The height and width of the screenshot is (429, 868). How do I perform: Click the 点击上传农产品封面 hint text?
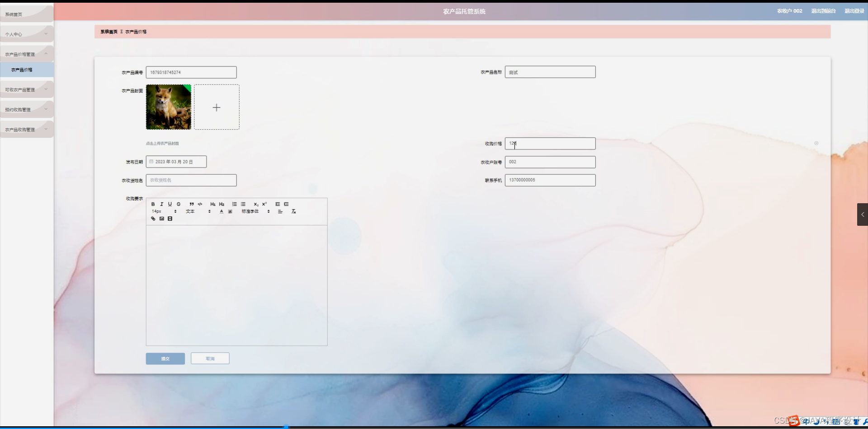[162, 144]
